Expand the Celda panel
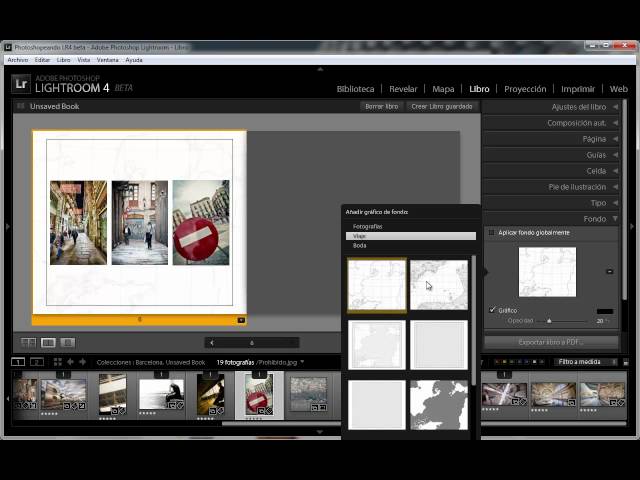The width and height of the screenshot is (640, 480). click(x=551, y=171)
